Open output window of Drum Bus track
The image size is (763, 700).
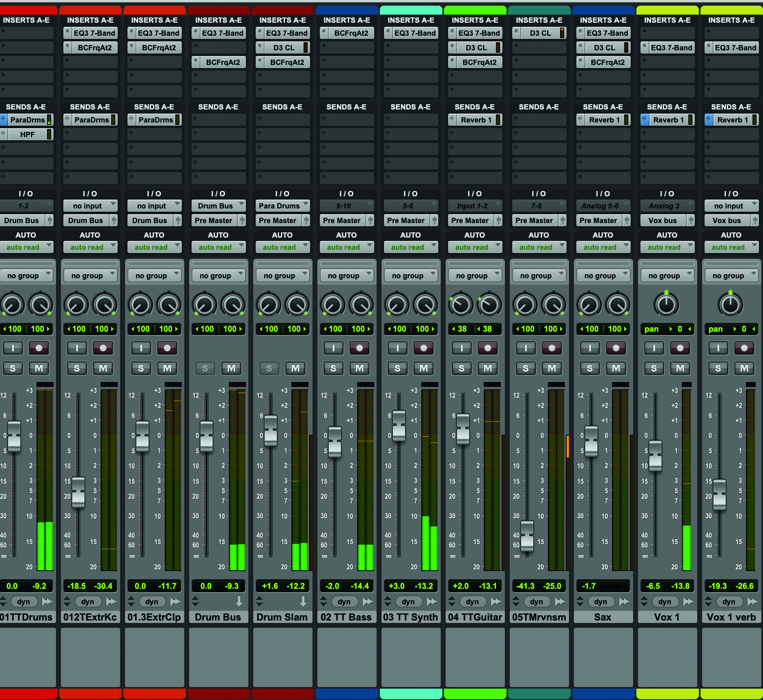[x=239, y=601]
